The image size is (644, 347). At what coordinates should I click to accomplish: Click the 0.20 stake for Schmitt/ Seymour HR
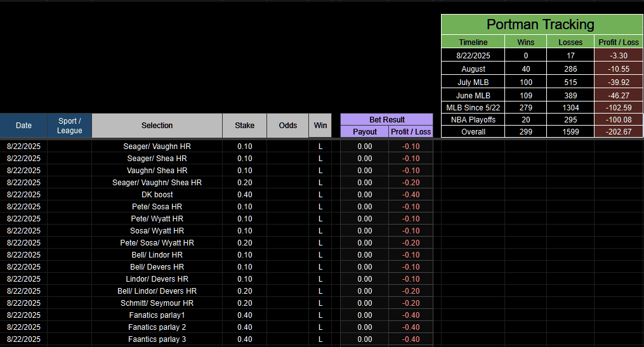[244, 303]
